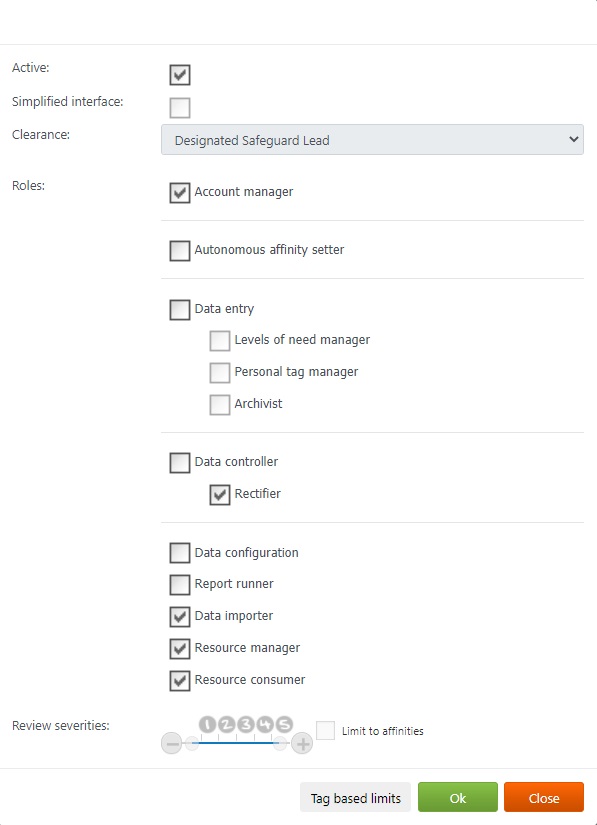597x825 pixels.
Task: Select severity level 5 circle
Action: (284, 725)
